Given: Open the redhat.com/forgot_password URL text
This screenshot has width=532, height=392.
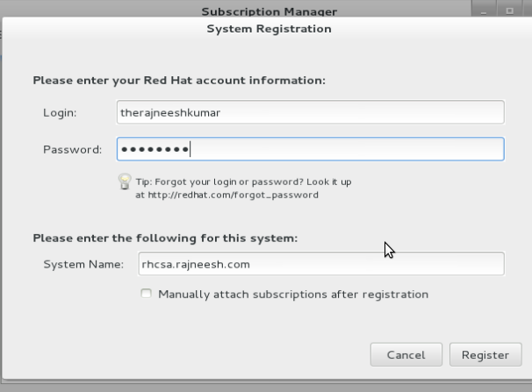Looking at the screenshot, I should pos(234,196).
